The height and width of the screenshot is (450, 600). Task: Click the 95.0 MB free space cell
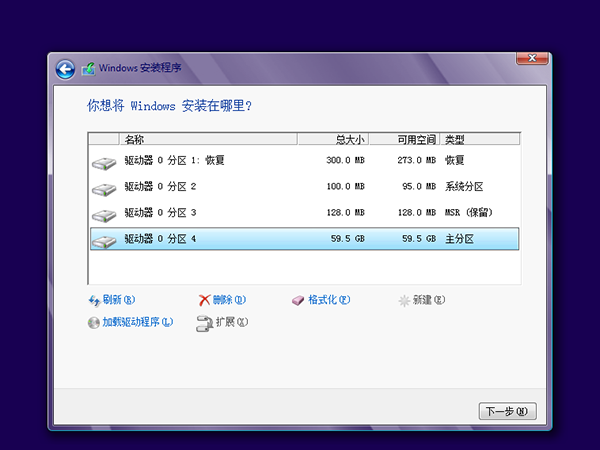point(419,187)
